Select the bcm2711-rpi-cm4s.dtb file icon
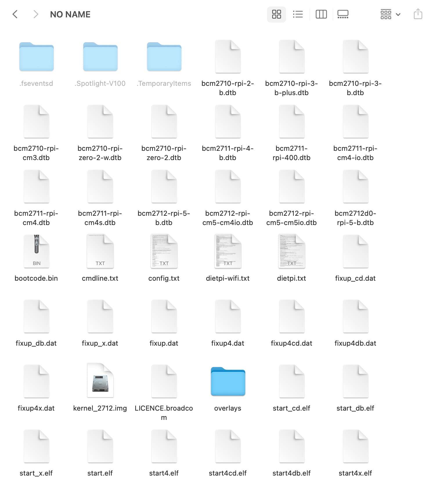The width and height of the screenshot is (426, 504). click(100, 186)
